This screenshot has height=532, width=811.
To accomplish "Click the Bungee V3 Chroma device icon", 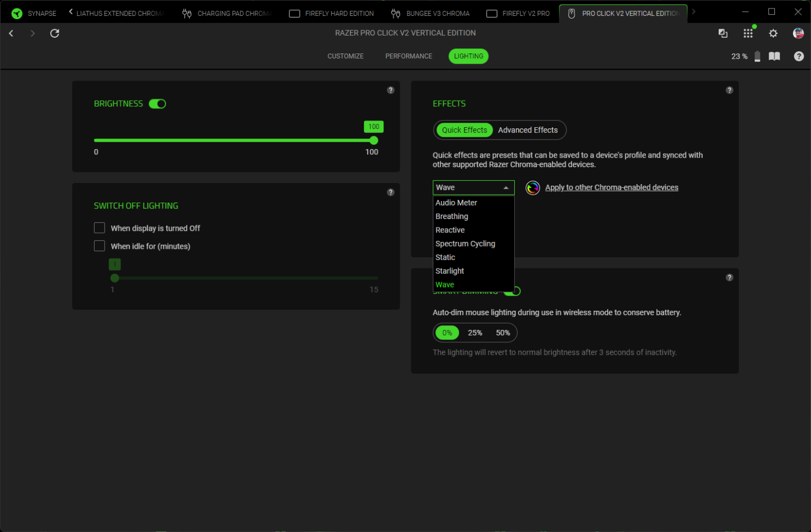I will 396,14.
